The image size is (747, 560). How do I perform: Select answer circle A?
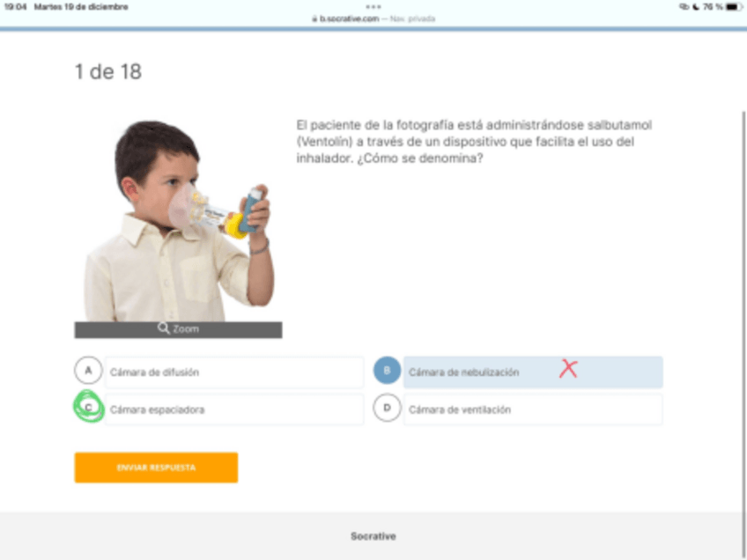pyautogui.click(x=88, y=371)
